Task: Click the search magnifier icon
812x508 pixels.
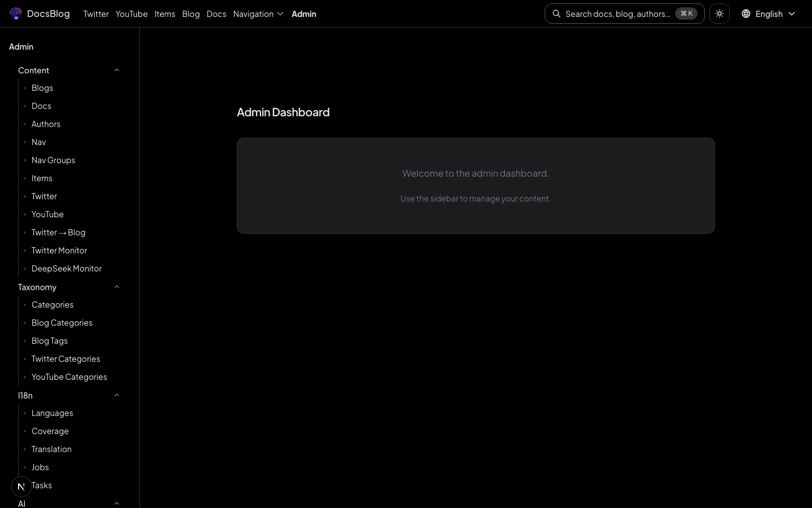Action: point(557,14)
